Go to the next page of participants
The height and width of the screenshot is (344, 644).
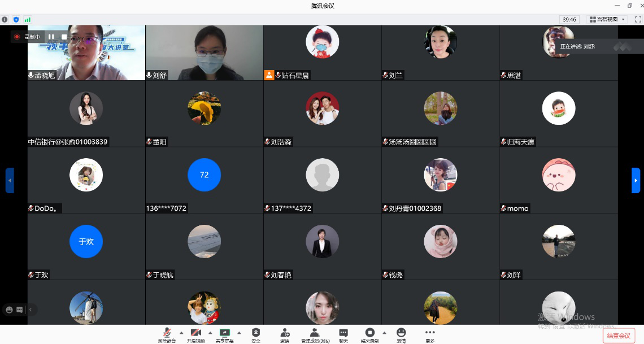pos(636,180)
